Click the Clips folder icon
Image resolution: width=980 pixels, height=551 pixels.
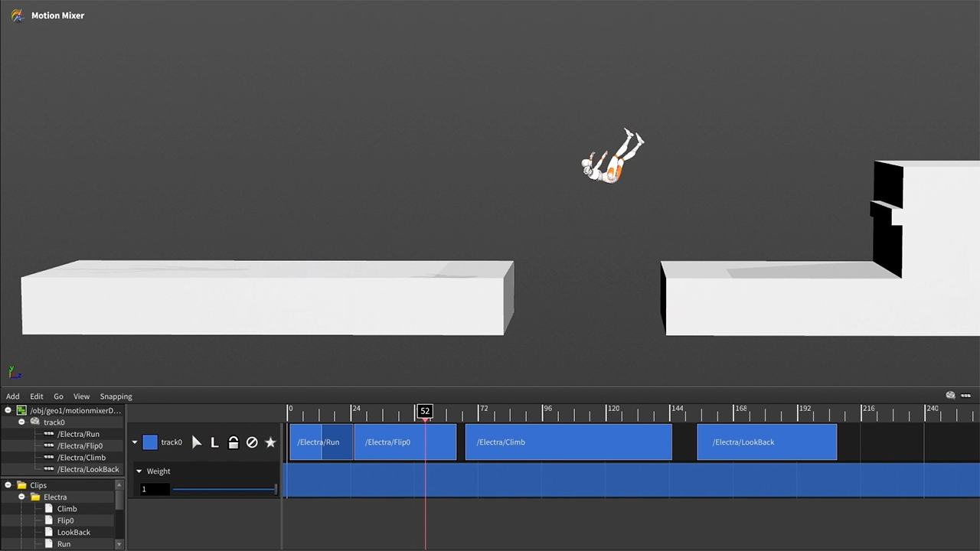[21, 485]
